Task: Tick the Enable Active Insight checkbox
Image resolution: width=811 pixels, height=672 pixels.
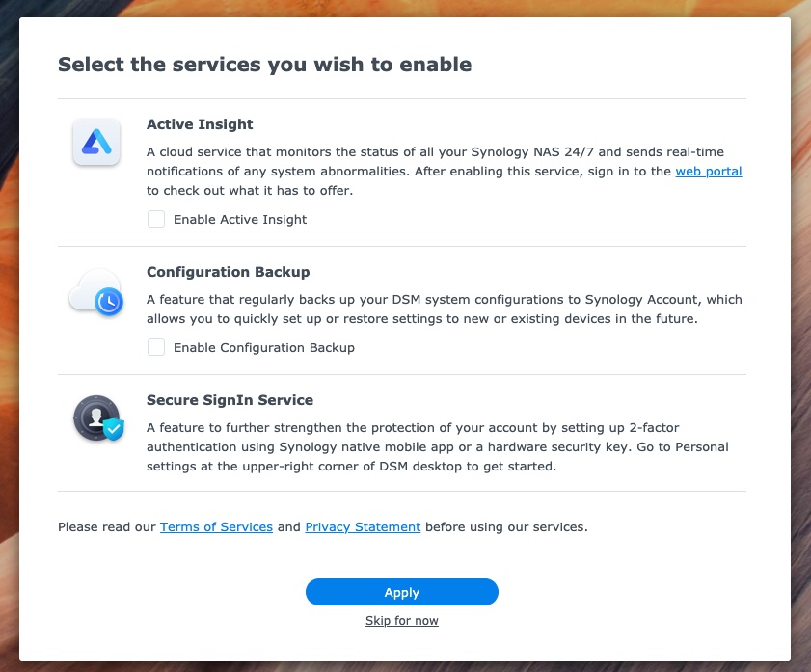Action: [x=156, y=219]
